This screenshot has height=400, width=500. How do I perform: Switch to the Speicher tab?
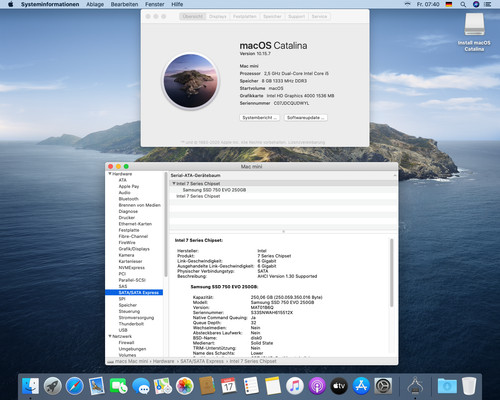pyautogui.click(x=272, y=16)
